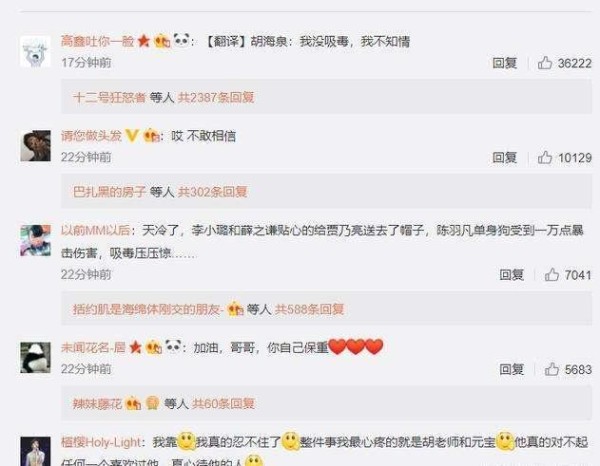This screenshot has width=600, height=466.
Task: Open profile of 高鑫吐你一脸
Action: pyautogui.click(x=98, y=41)
